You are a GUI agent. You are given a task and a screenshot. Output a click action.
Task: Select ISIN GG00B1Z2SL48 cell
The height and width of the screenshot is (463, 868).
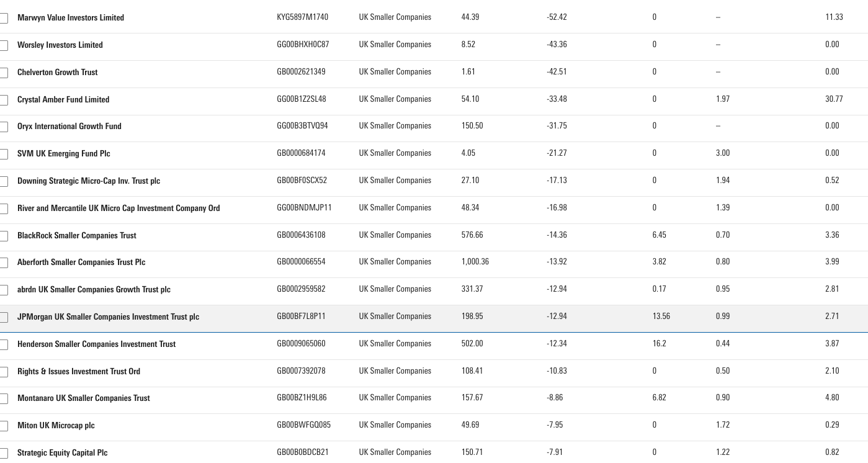pyautogui.click(x=302, y=99)
